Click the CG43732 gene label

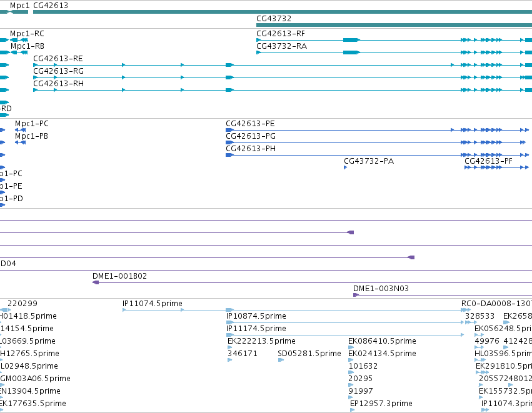[274, 19]
